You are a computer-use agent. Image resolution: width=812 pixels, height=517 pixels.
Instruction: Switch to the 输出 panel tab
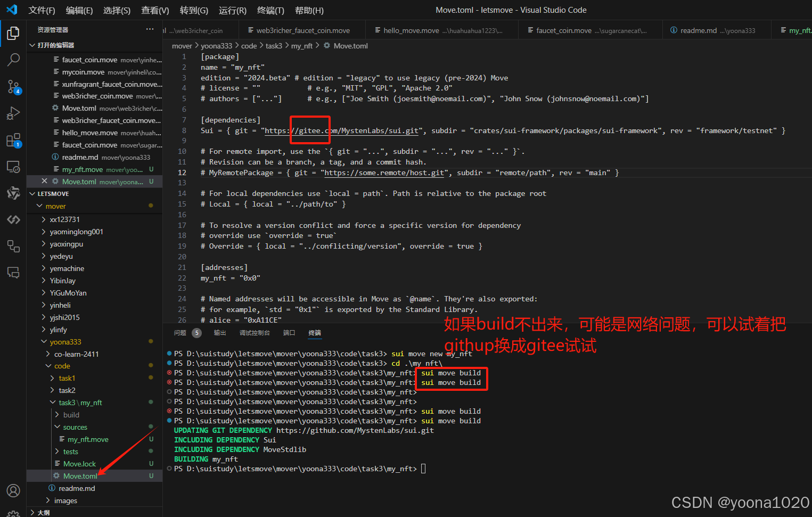(220, 333)
